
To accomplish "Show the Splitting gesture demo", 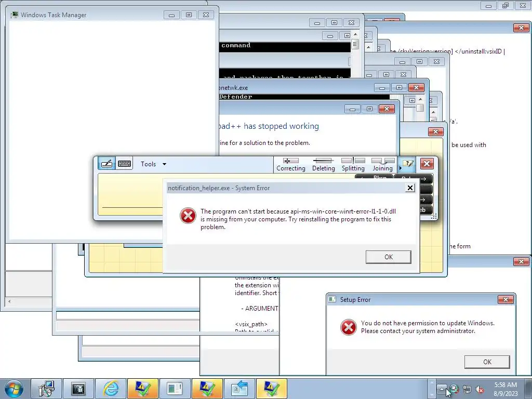I will click(x=353, y=165).
